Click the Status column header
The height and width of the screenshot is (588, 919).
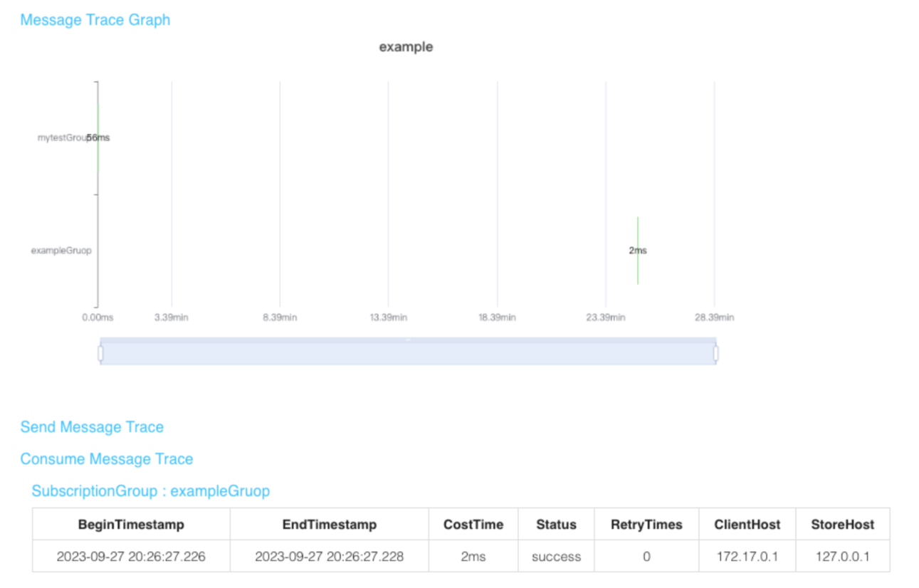[x=556, y=525]
